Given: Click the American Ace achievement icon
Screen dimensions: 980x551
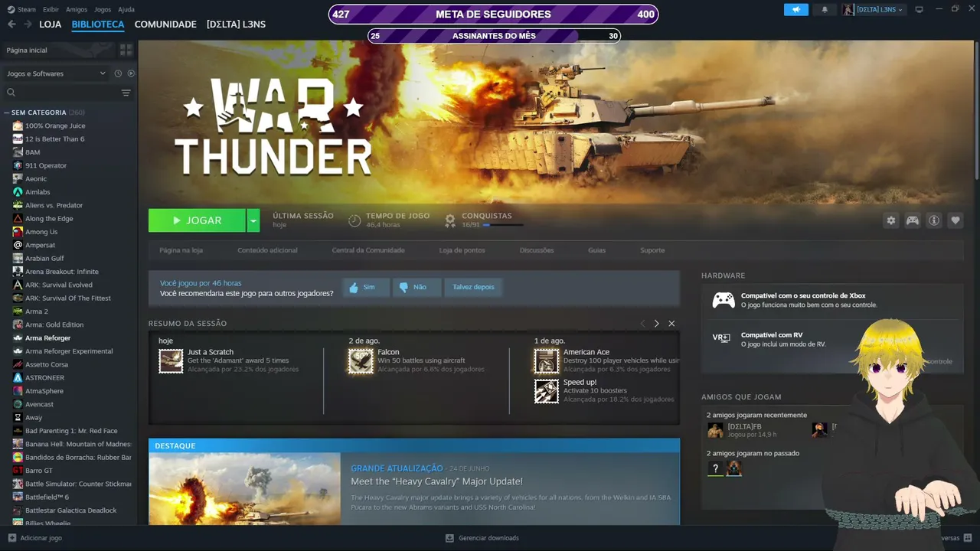Looking at the screenshot, I should point(547,361).
